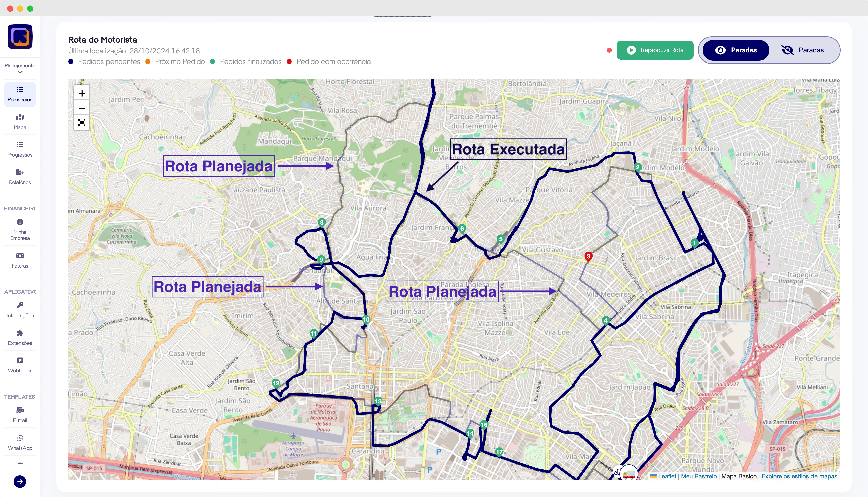Show stops with the eye Paradas toggle
The width and height of the screenshot is (868, 497).
click(x=736, y=50)
